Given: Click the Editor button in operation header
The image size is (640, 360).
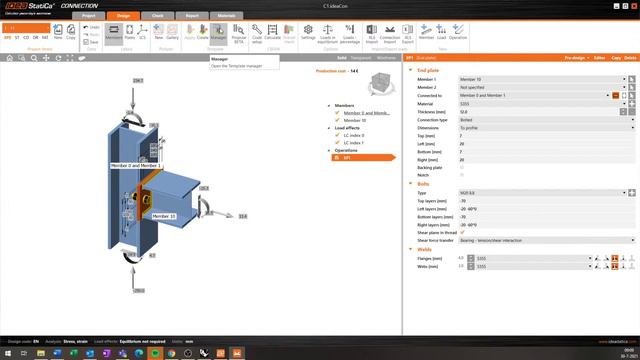Looking at the screenshot, I should pos(599,58).
